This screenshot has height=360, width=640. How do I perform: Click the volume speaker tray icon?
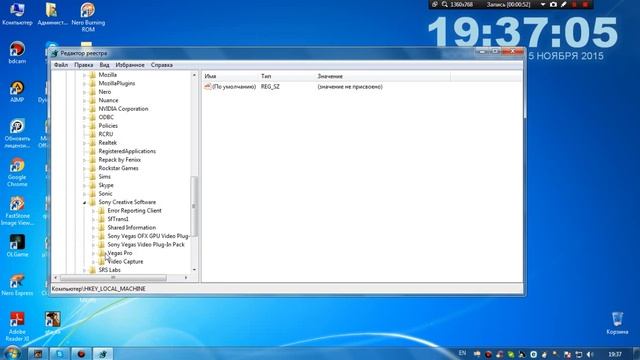pos(590,354)
